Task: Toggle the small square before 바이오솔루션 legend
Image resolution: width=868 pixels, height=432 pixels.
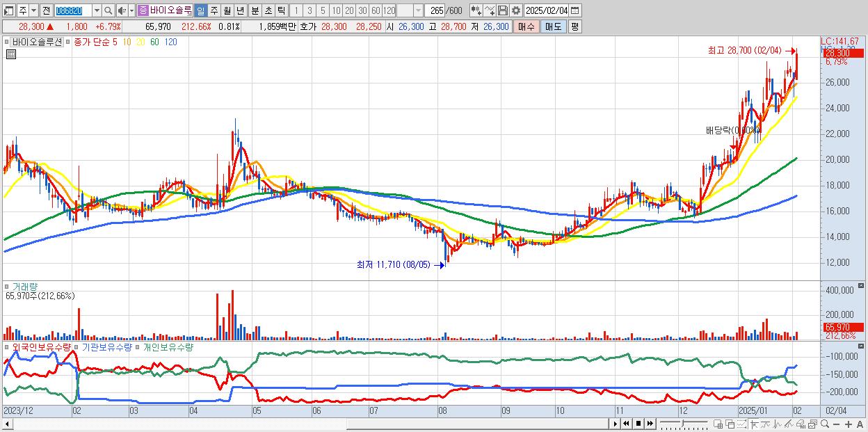Action: (x=7, y=42)
